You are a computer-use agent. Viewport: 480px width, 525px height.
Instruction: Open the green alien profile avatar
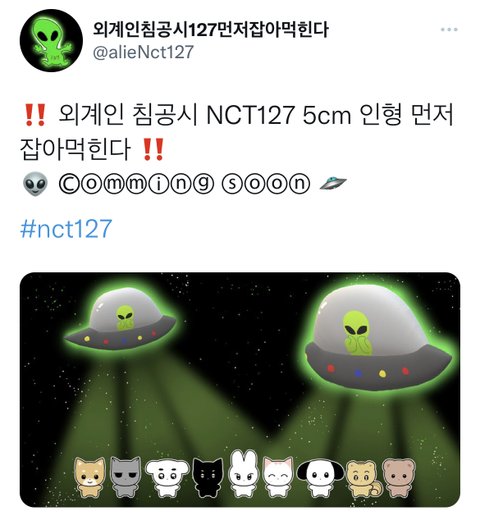(x=51, y=41)
